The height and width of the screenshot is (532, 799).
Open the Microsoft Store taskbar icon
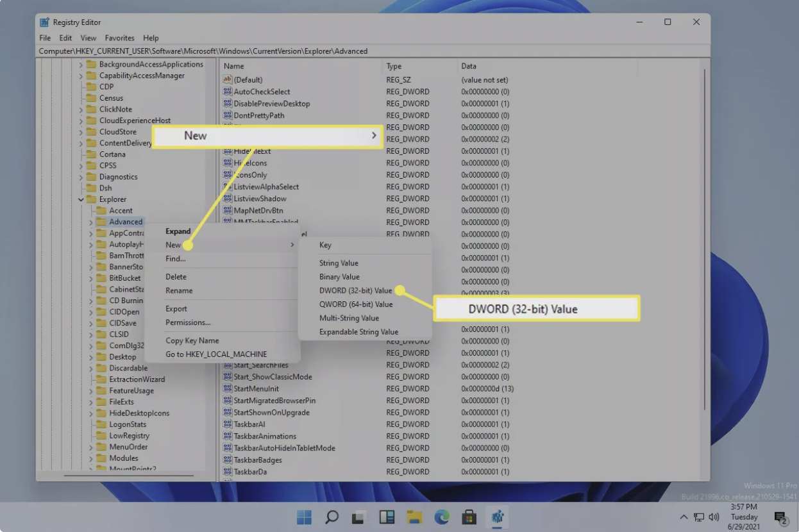click(469, 517)
